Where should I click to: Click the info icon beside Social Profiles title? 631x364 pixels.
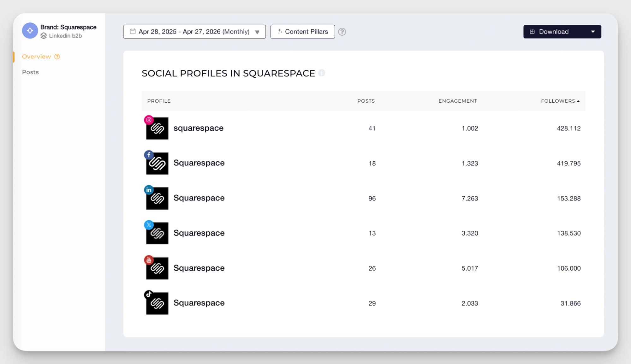[322, 73]
